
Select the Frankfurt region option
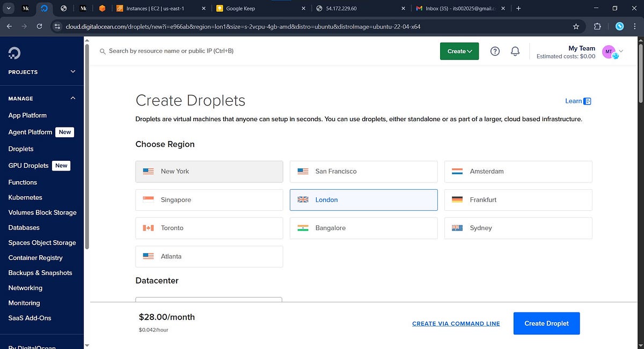pos(518,200)
